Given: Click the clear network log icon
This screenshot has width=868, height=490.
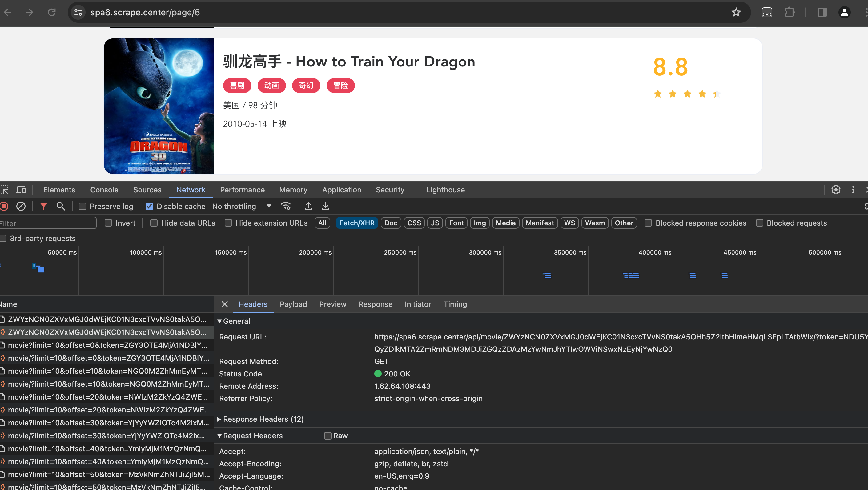Looking at the screenshot, I should click(x=21, y=206).
